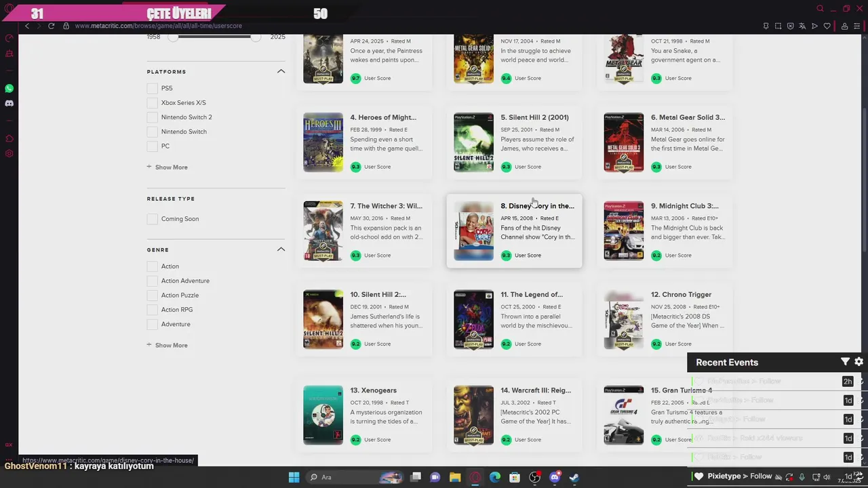Click the metacritic.com address bar
The image size is (868, 488).
158,26
